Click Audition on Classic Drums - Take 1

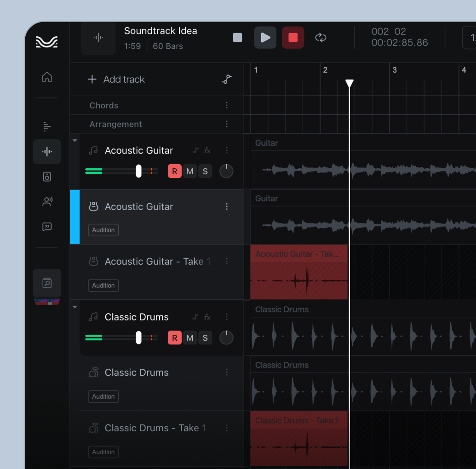[x=103, y=452]
